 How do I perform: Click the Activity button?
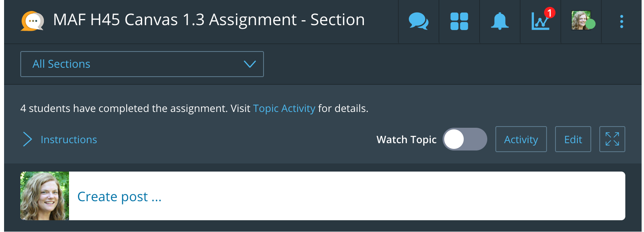click(x=521, y=139)
